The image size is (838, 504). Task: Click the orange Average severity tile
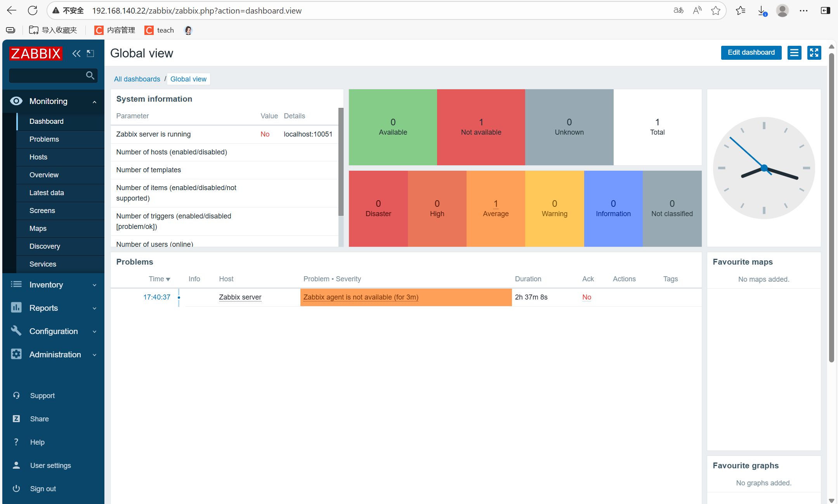point(495,209)
